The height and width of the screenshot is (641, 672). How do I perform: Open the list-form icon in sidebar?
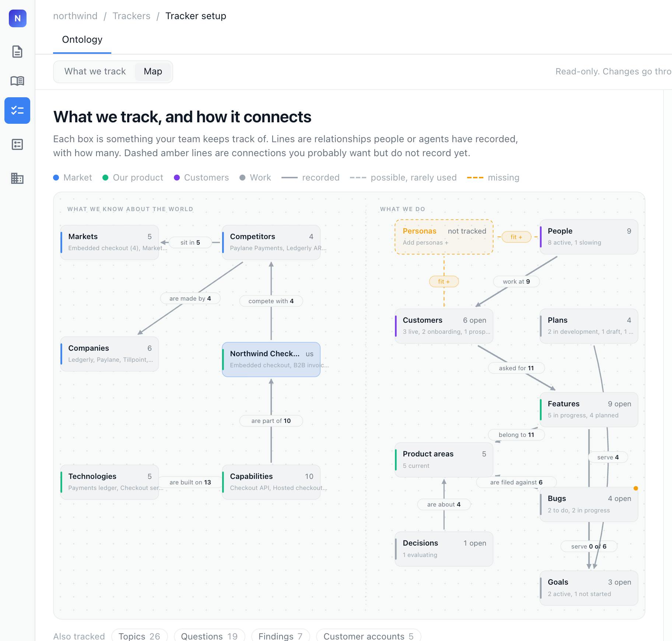click(17, 144)
